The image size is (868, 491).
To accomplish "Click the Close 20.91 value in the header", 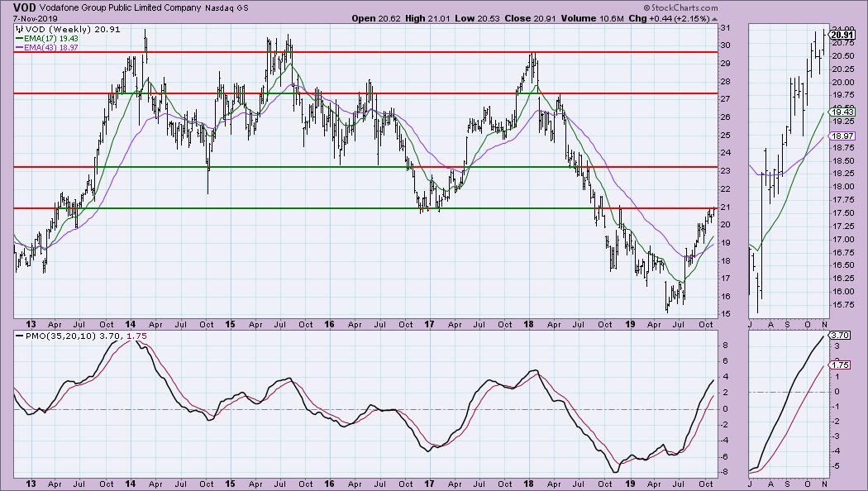I will point(531,18).
